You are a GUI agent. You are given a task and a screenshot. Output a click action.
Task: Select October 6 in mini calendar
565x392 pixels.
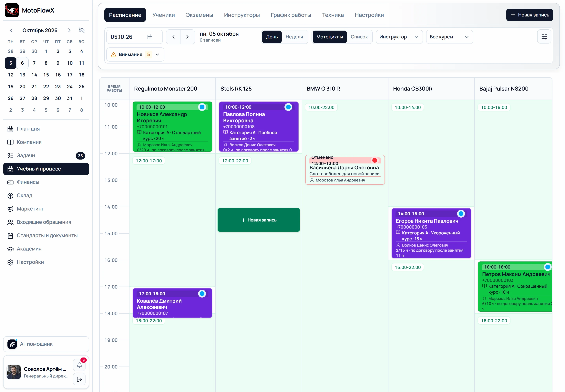tap(22, 63)
